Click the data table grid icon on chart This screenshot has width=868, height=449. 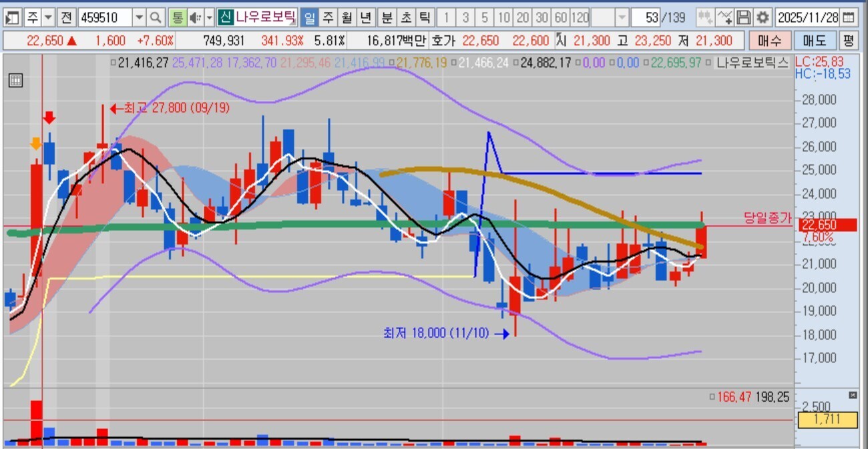(15, 81)
